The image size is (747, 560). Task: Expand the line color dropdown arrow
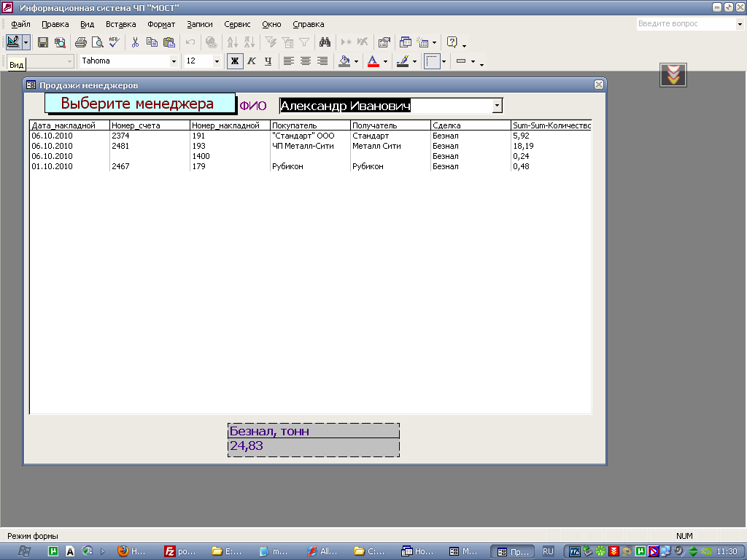tap(414, 61)
